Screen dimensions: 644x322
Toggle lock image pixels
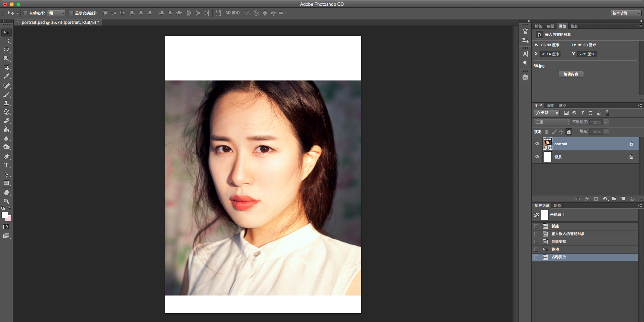pos(554,132)
